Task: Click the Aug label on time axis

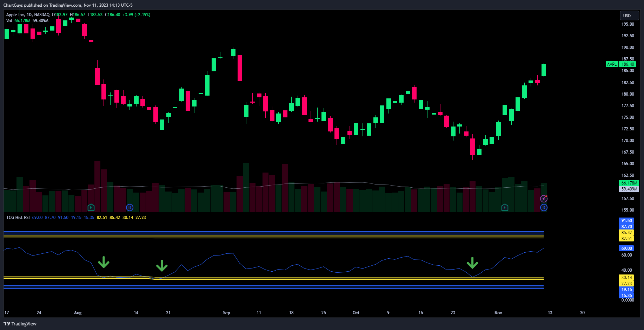Action: (x=78, y=313)
